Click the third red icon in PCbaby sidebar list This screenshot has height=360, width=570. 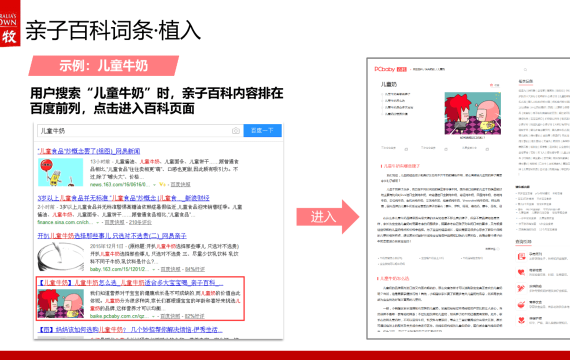click(521, 288)
